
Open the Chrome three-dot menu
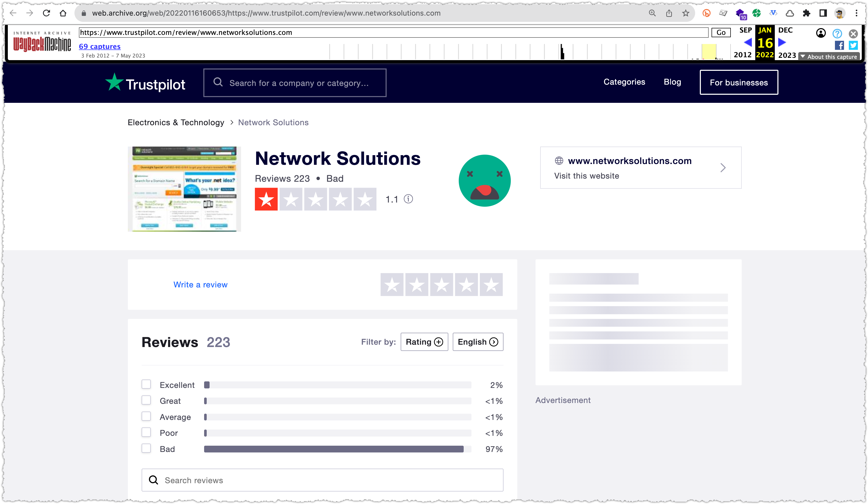pos(856,13)
